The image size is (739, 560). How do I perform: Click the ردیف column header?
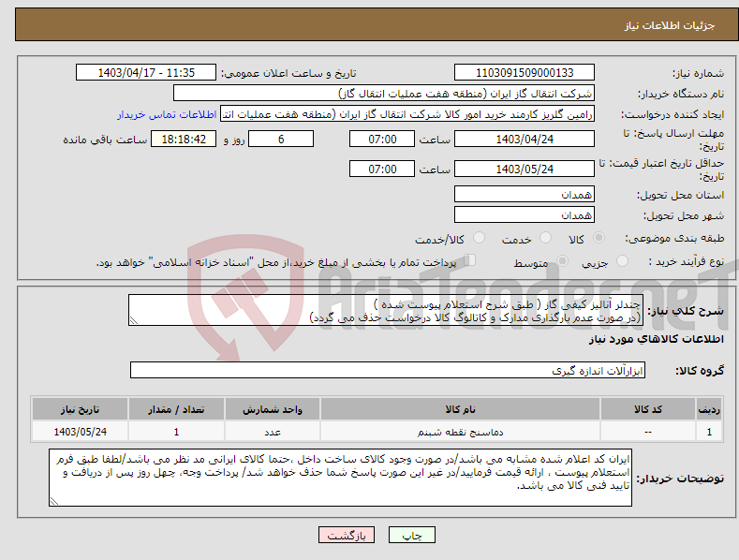709,409
